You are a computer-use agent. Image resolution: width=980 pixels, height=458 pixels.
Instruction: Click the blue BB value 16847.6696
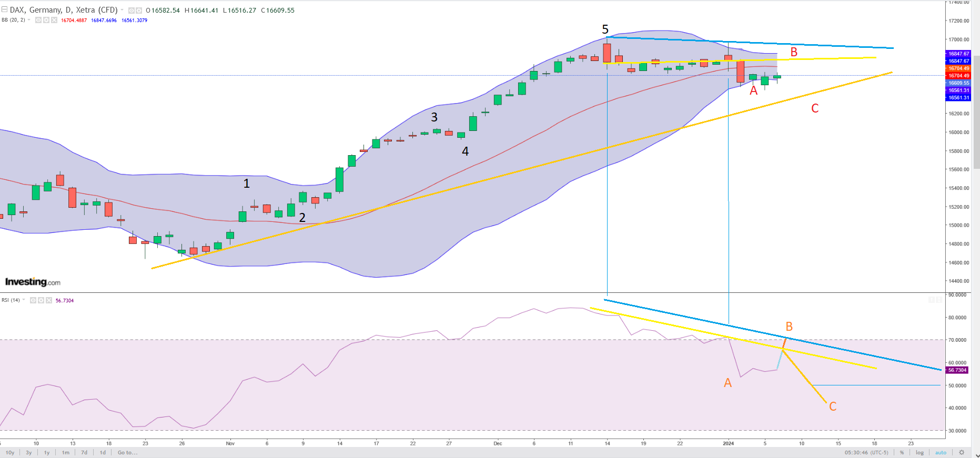(104, 20)
